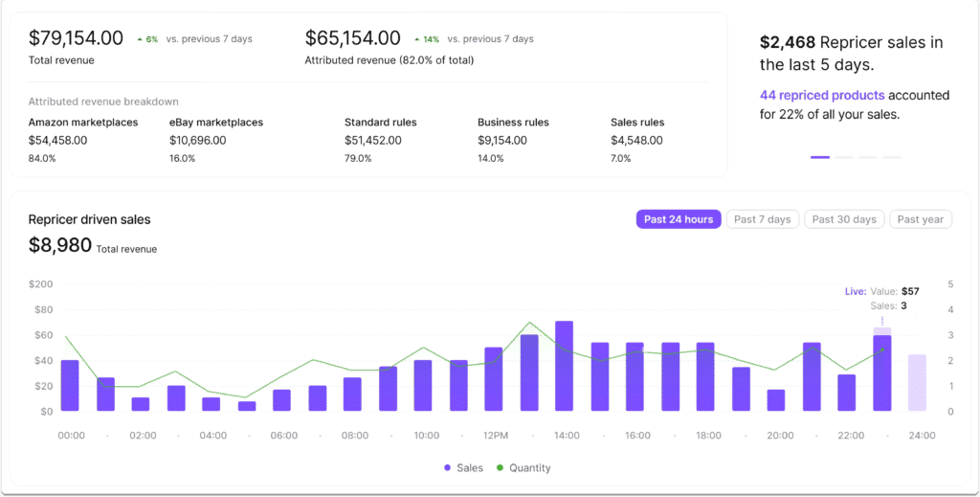Switch to the last carousel slide dot
Image resolution: width=980 pixels, height=497 pixels.
click(x=892, y=157)
